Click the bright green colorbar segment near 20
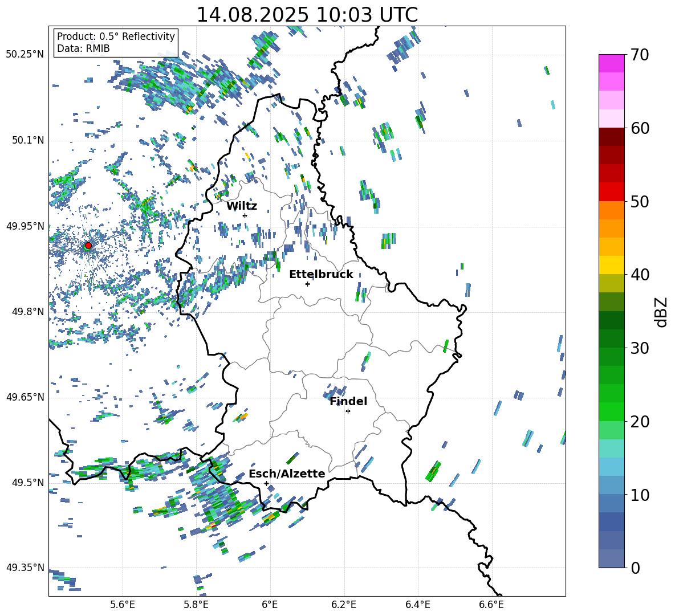This screenshot has height=616, width=675. (x=611, y=411)
